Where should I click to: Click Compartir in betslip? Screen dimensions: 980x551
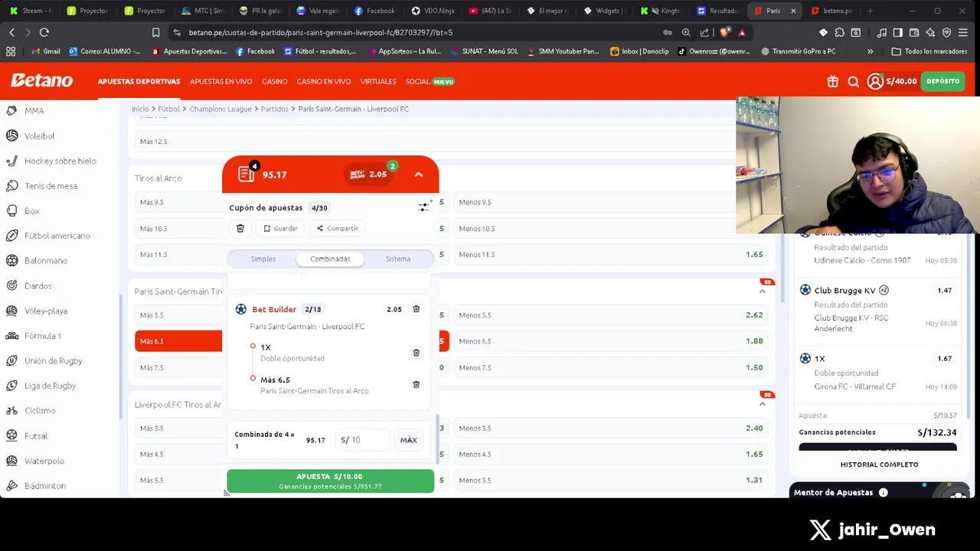(337, 228)
